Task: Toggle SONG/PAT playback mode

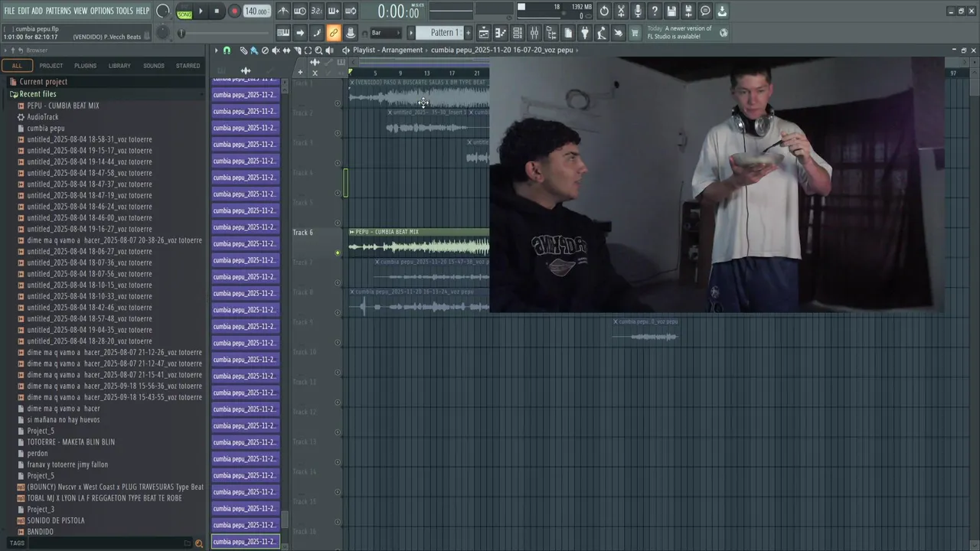Action: 185,11
